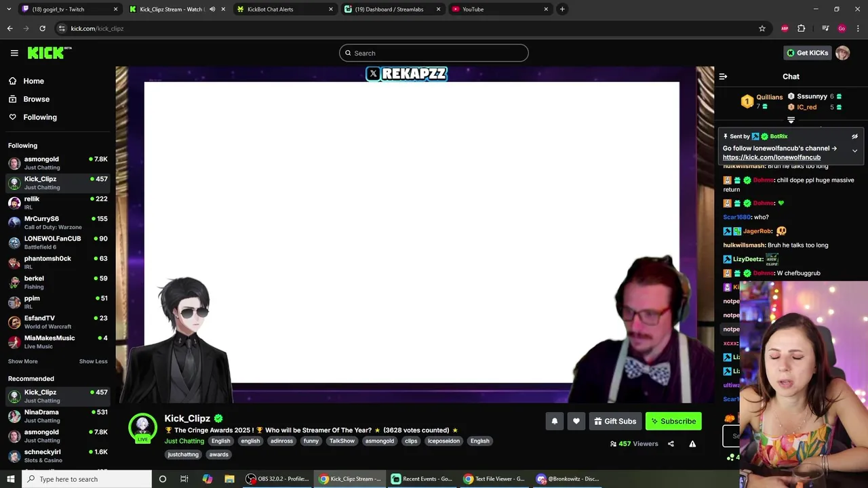Toggle the heart follow button
Image resolution: width=868 pixels, height=488 pixels.
coord(576,421)
